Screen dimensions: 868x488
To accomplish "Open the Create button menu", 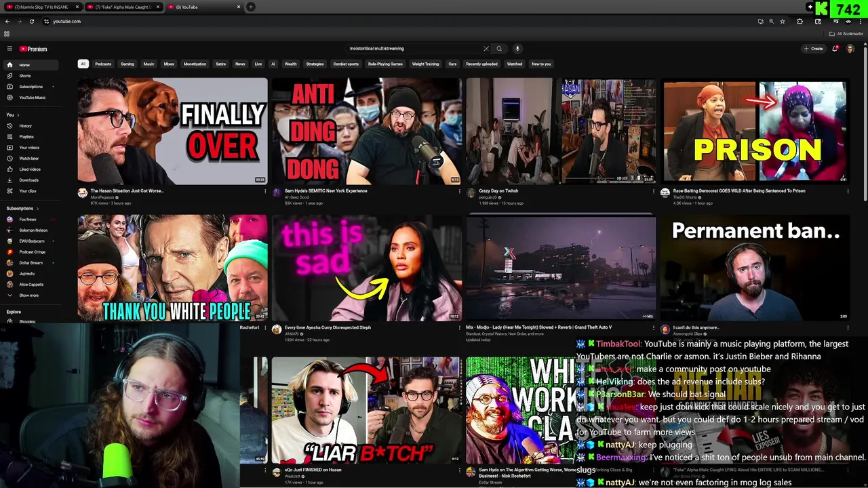I will (x=813, y=49).
